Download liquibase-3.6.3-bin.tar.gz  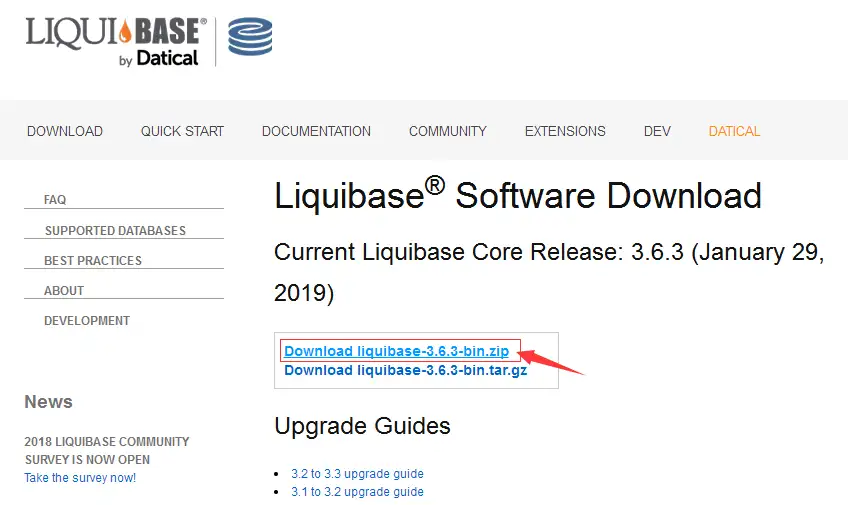(405, 370)
